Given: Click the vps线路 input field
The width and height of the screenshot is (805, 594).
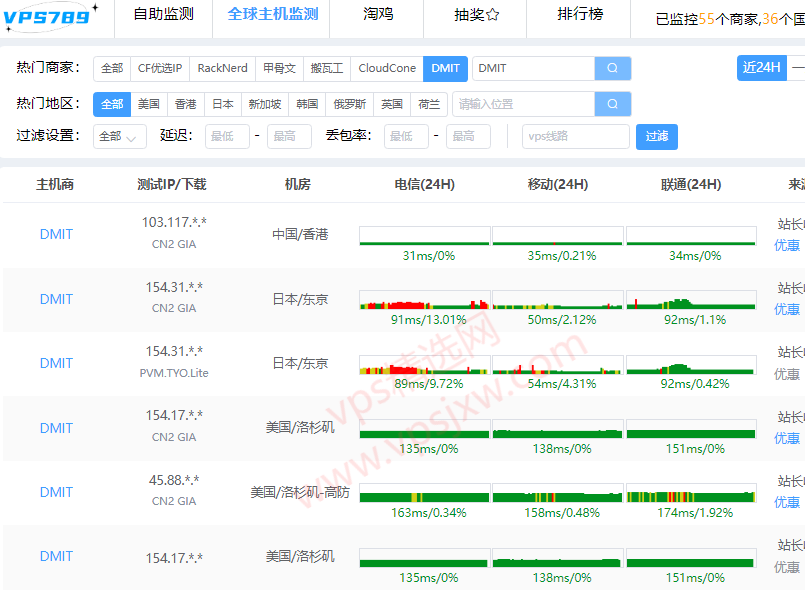Looking at the screenshot, I should [576, 137].
